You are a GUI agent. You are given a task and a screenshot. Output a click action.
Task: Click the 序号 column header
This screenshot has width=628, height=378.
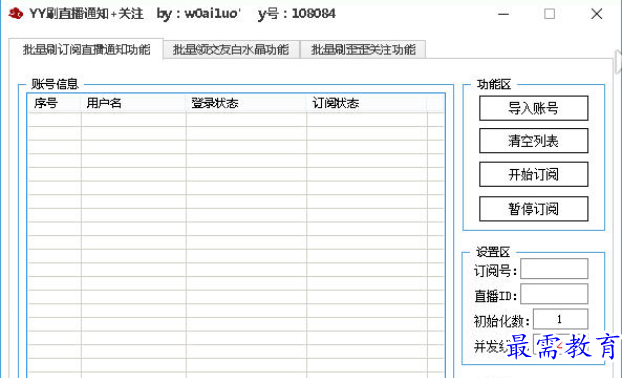54,103
